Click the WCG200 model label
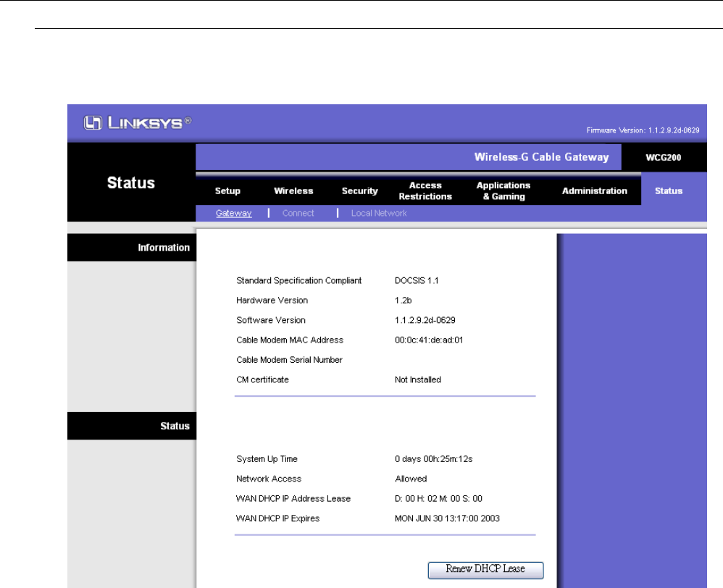The image size is (723, 588). (663, 158)
